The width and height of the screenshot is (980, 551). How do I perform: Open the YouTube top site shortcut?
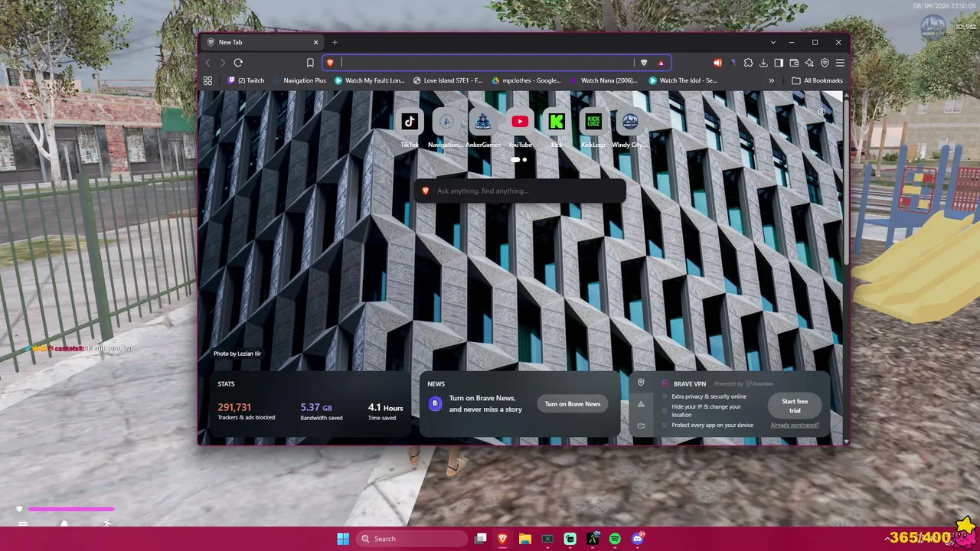click(520, 121)
